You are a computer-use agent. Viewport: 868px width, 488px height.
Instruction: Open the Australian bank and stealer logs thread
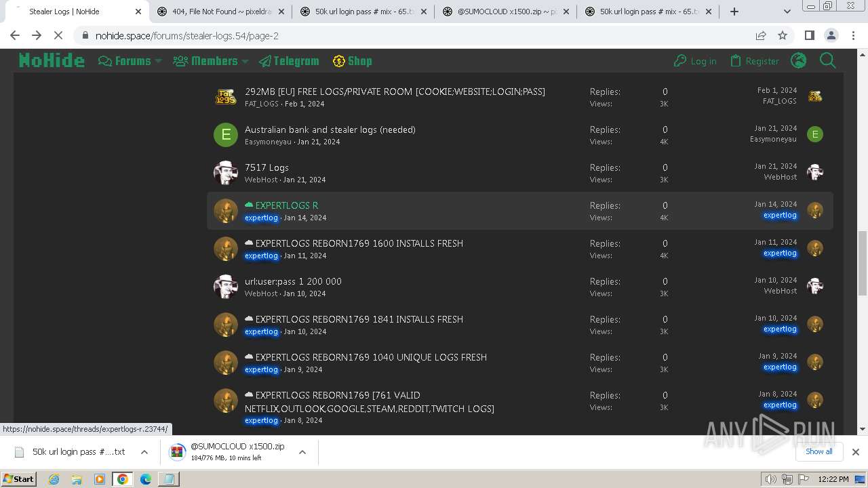click(330, 129)
